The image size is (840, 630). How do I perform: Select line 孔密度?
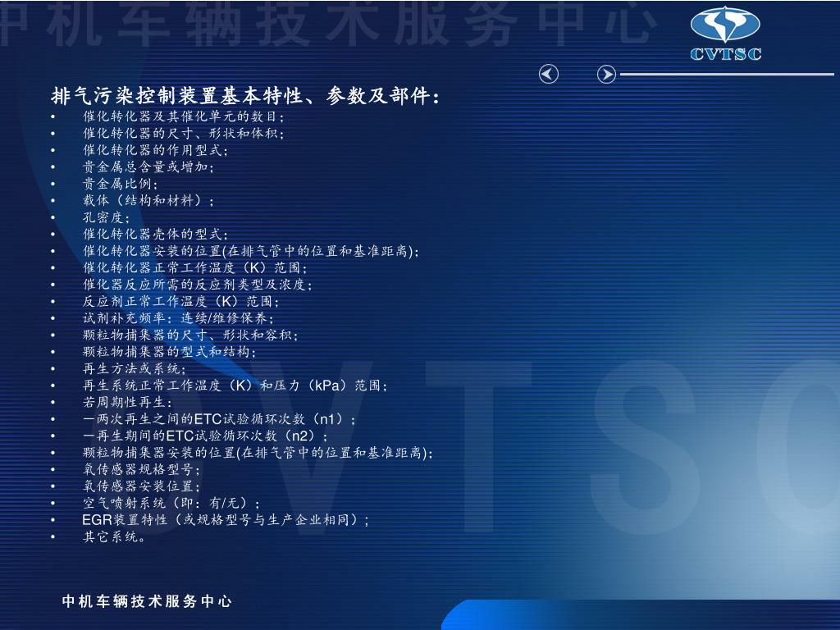point(106,217)
